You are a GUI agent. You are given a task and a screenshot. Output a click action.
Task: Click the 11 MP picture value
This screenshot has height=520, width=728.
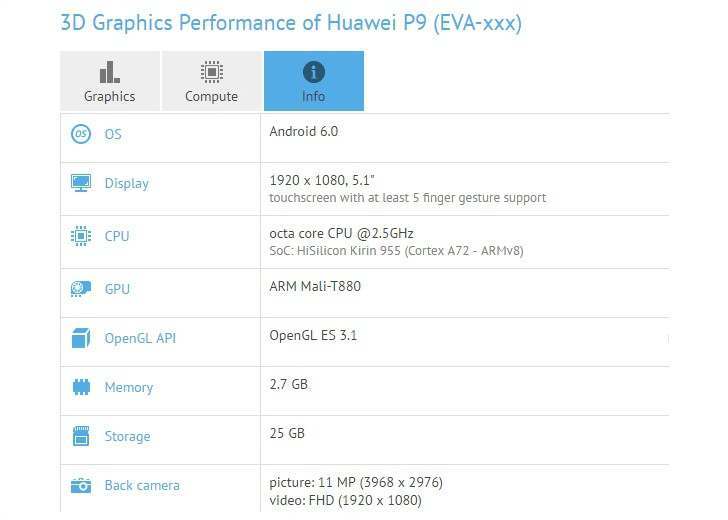pyautogui.click(x=356, y=482)
